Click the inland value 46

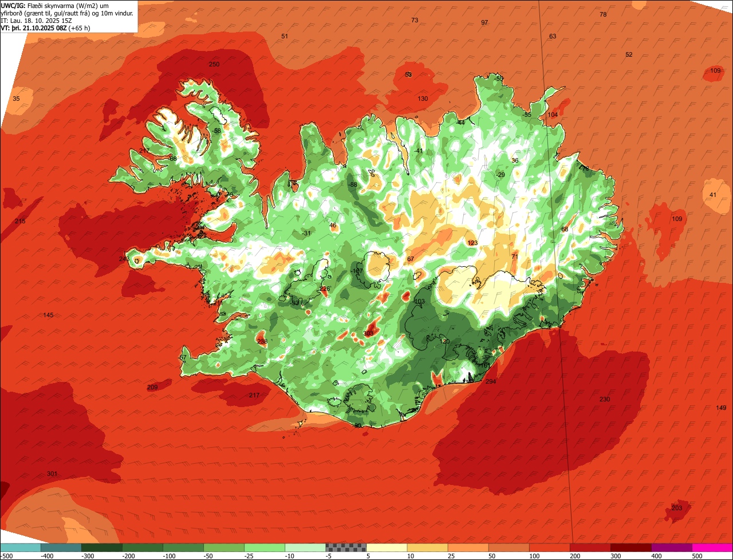[x=333, y=225]
